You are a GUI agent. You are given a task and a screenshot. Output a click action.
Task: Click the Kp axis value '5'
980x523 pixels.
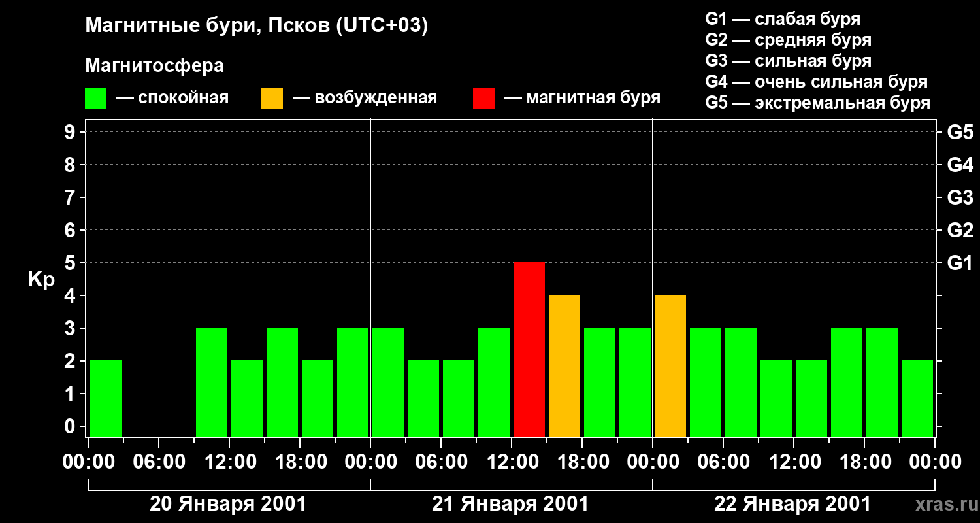[x=71, y=263]
